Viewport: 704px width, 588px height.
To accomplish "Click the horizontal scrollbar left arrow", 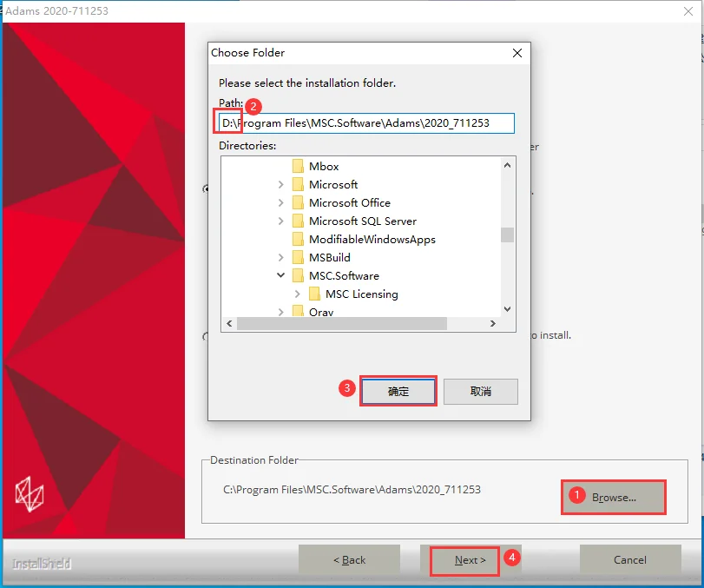I will 229,323.
